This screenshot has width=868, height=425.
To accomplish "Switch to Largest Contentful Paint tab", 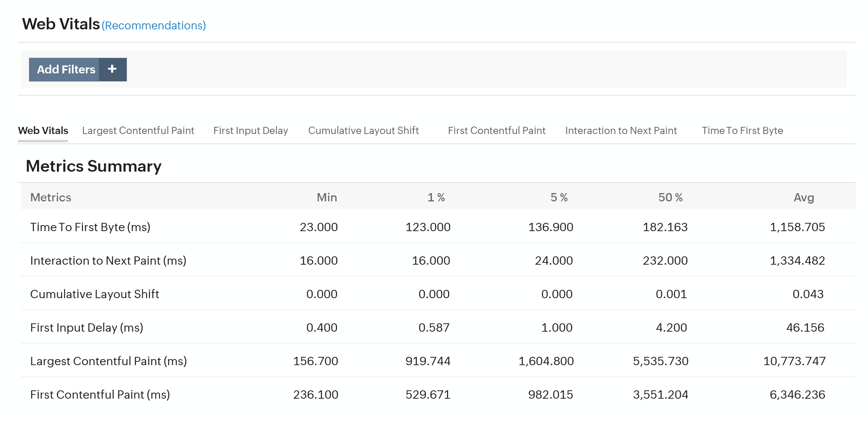I will pyautogui.click(x=138, y=131).
